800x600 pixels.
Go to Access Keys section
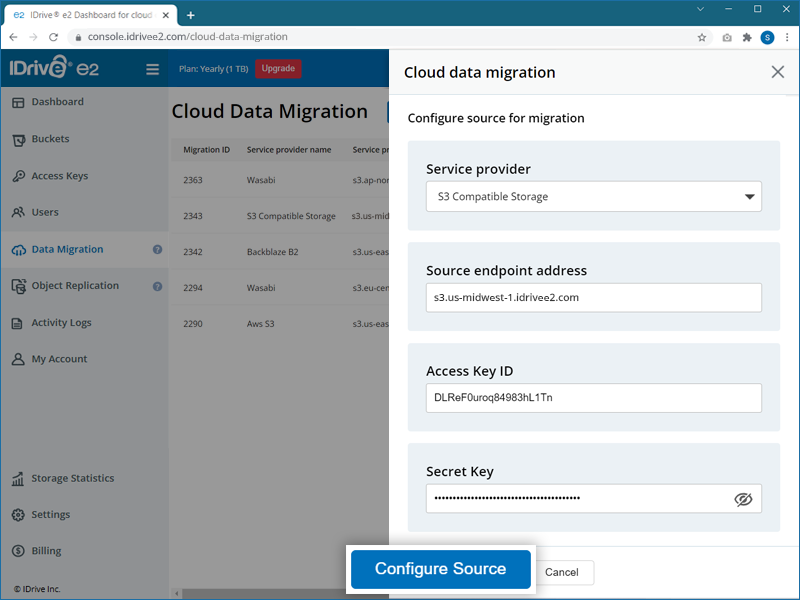click(59, 176)
